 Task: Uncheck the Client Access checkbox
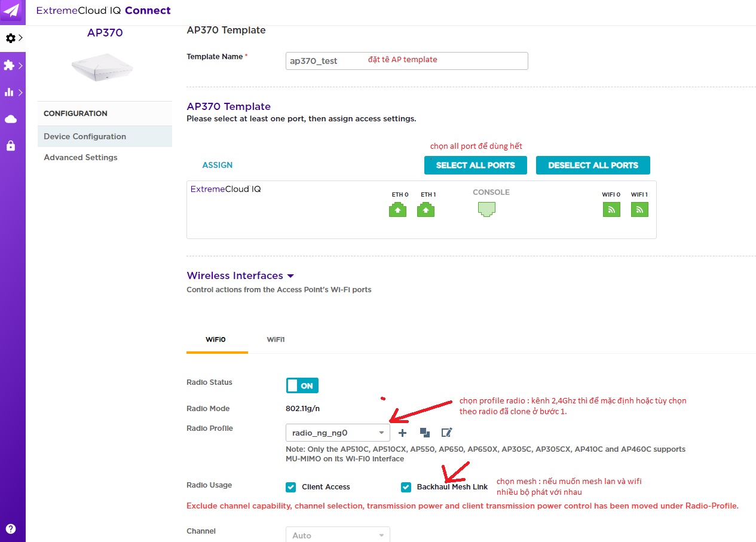click(291, 487)
